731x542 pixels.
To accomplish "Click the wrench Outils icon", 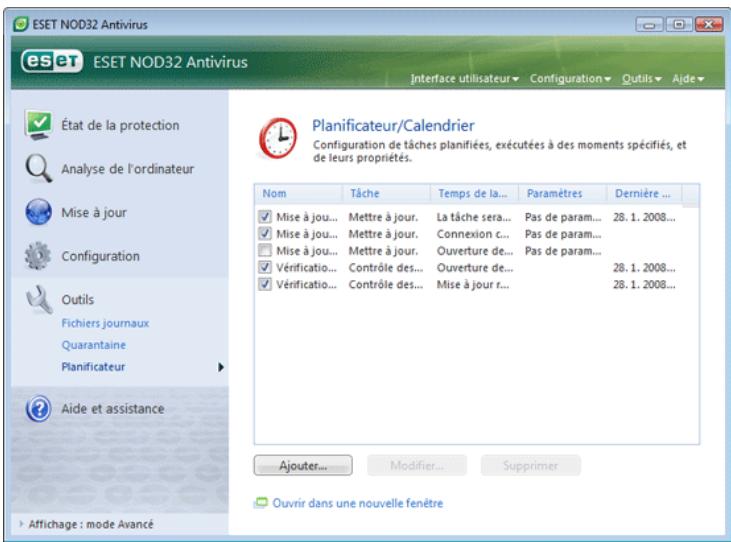I will coord(39,299).
